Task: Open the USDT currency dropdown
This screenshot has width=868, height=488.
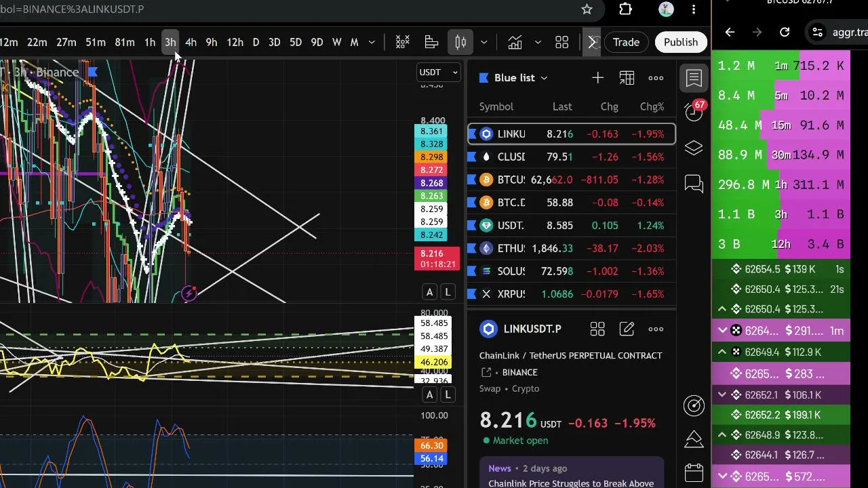Action: [438, 73]
